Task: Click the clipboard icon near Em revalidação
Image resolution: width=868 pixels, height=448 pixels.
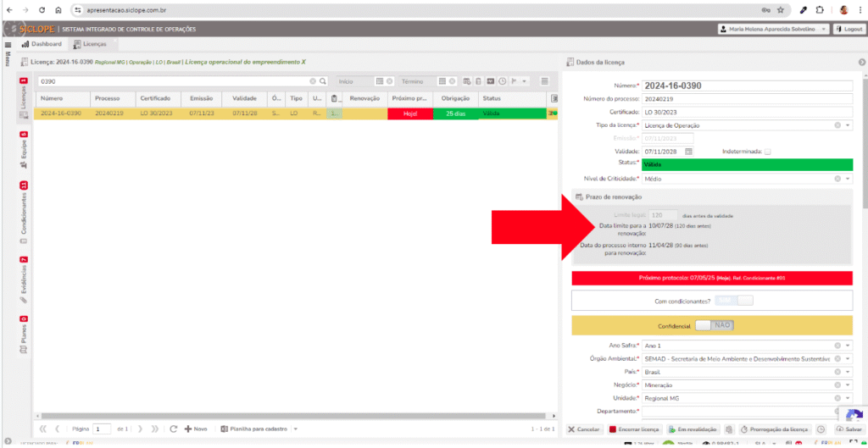Action: click(x=729, y=429)
